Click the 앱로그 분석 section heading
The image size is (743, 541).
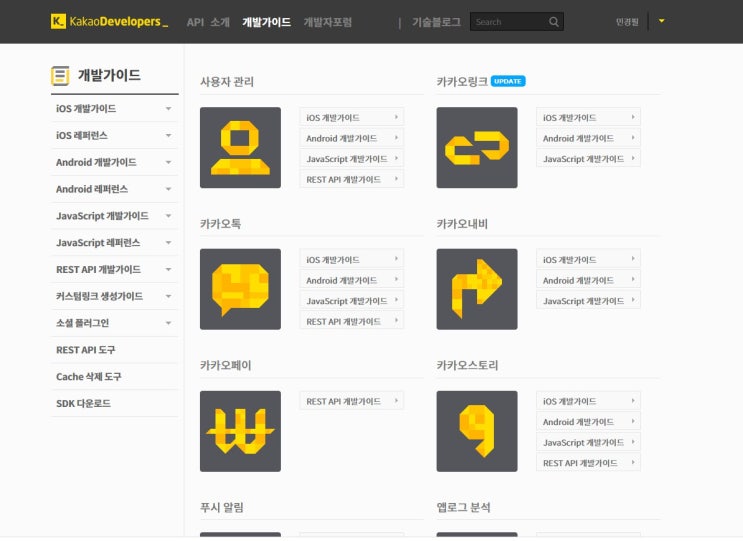[x=463, y=507]
